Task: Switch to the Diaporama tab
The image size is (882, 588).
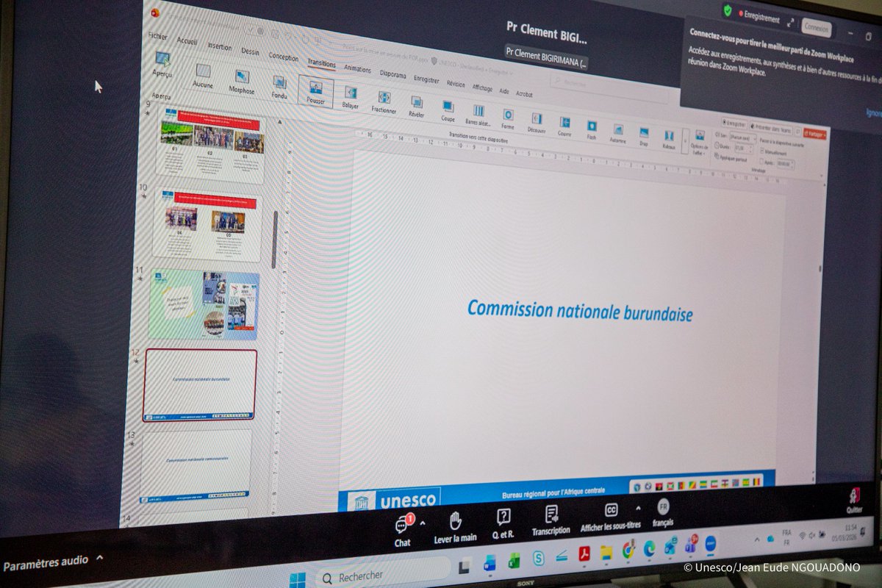Action: (x=392, y=74)
